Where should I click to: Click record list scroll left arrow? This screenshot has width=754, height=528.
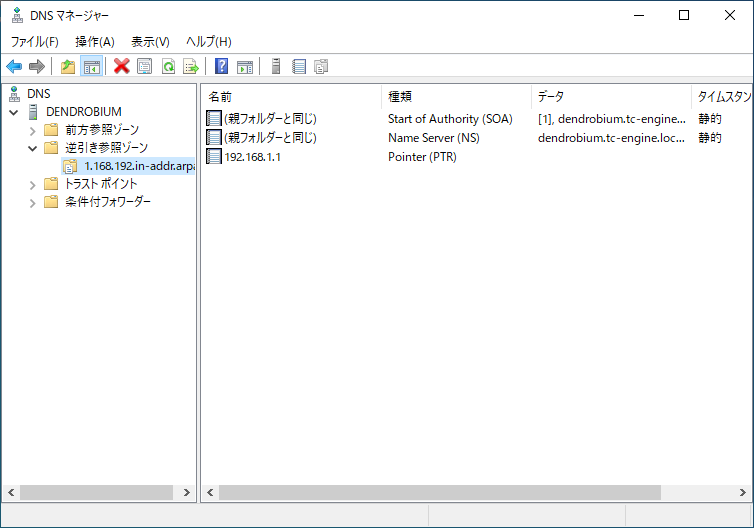210,492
